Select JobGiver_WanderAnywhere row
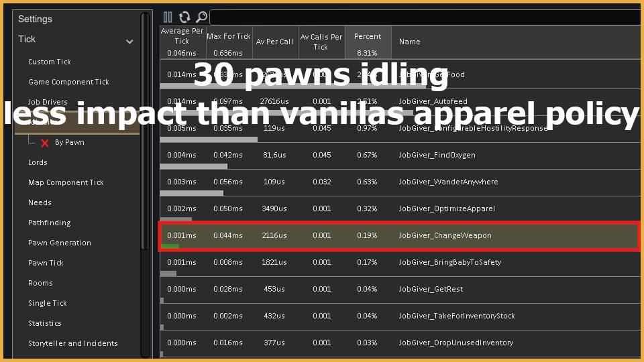The height and width of the screenshot is (362, 644). (400, 182)
